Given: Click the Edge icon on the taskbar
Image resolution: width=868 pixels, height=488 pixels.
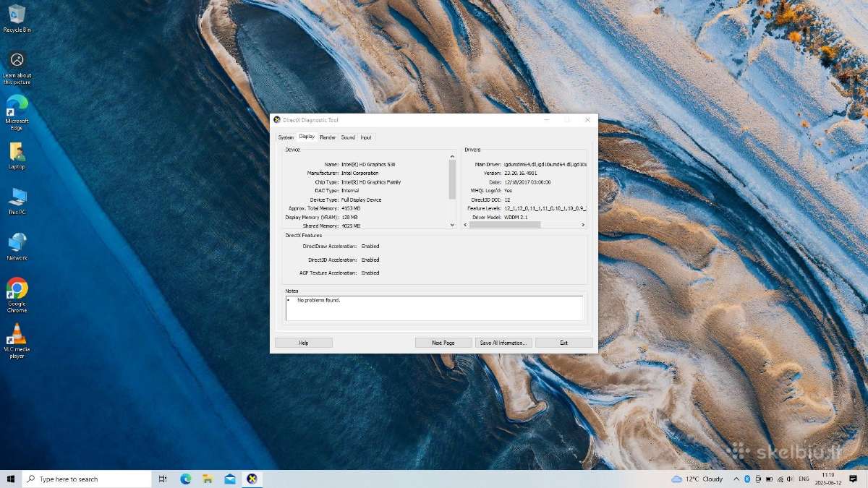Looking at the screenshot, I should click(186, 479).
